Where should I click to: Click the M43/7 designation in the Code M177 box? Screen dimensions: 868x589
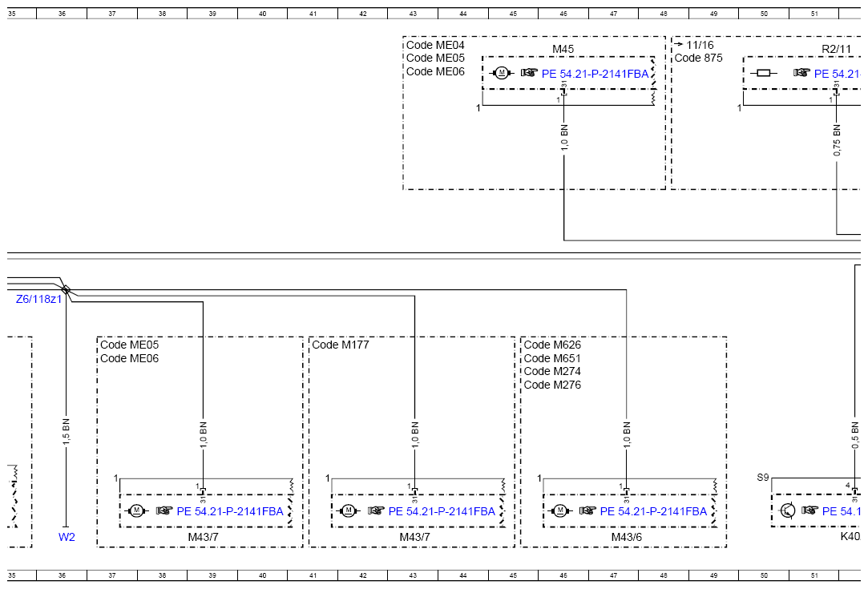(x=414, y=537)
